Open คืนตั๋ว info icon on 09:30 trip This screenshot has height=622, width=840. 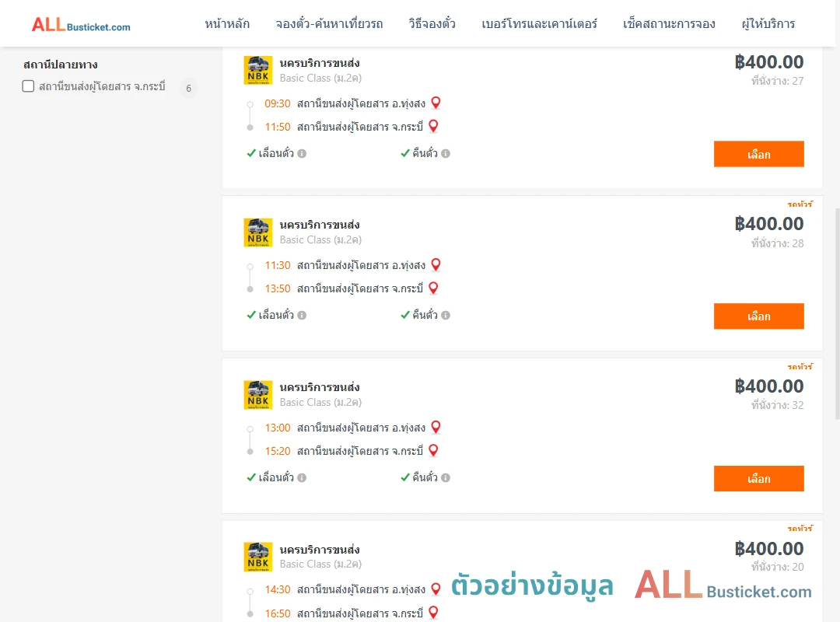(x=446, y=154)
